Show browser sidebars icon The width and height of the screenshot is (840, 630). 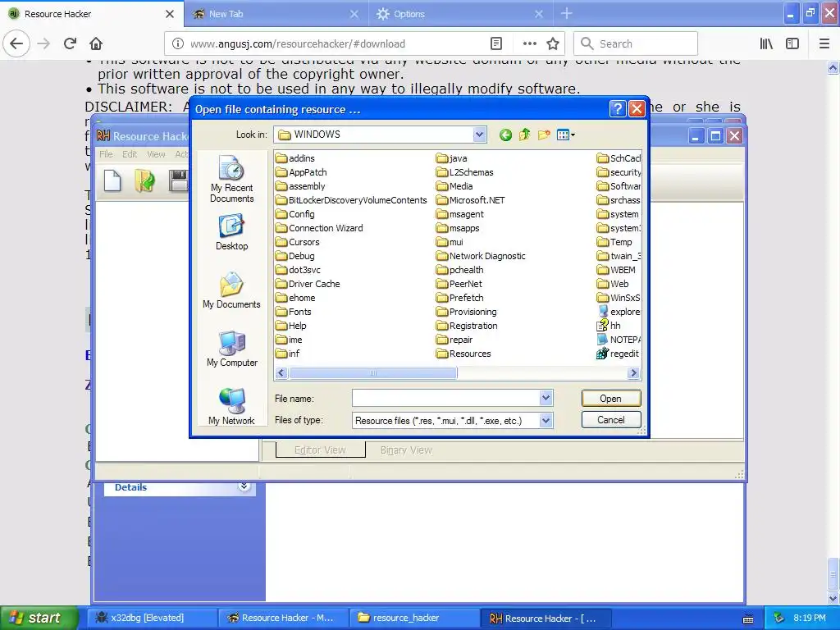click(792, 43)
